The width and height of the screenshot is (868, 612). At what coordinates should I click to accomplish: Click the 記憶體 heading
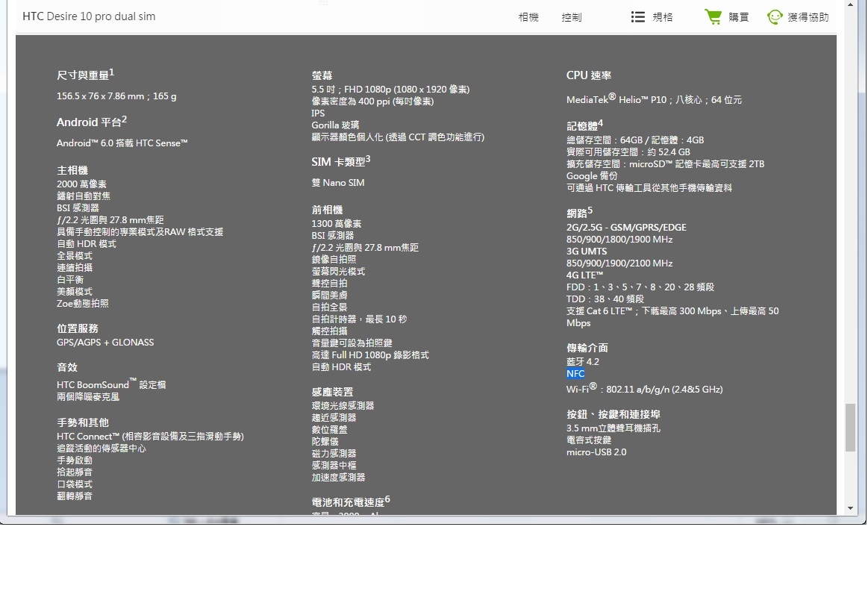[x=584, y=125]
